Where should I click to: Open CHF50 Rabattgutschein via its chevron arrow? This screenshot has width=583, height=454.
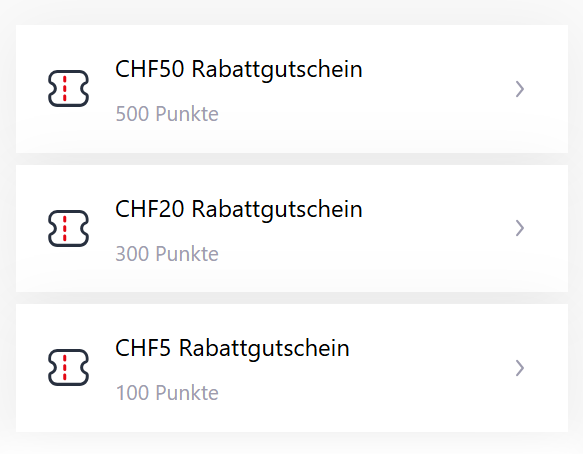[520, 89]
